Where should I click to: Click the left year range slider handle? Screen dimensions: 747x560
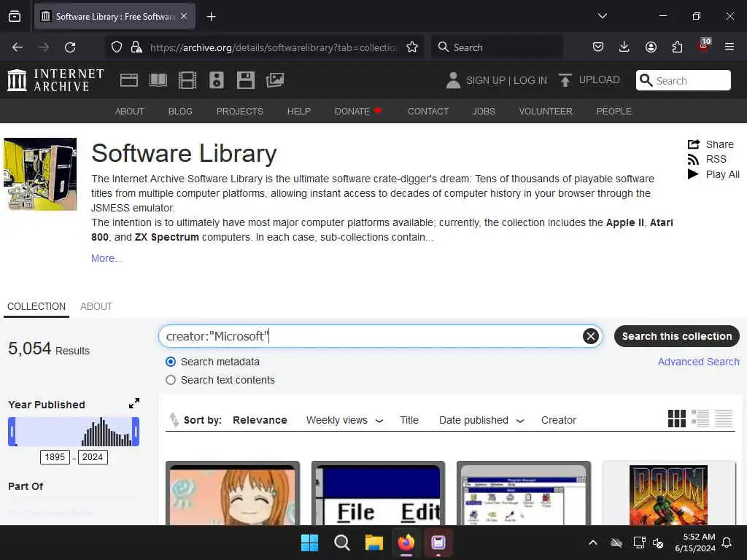coord(12,432)
